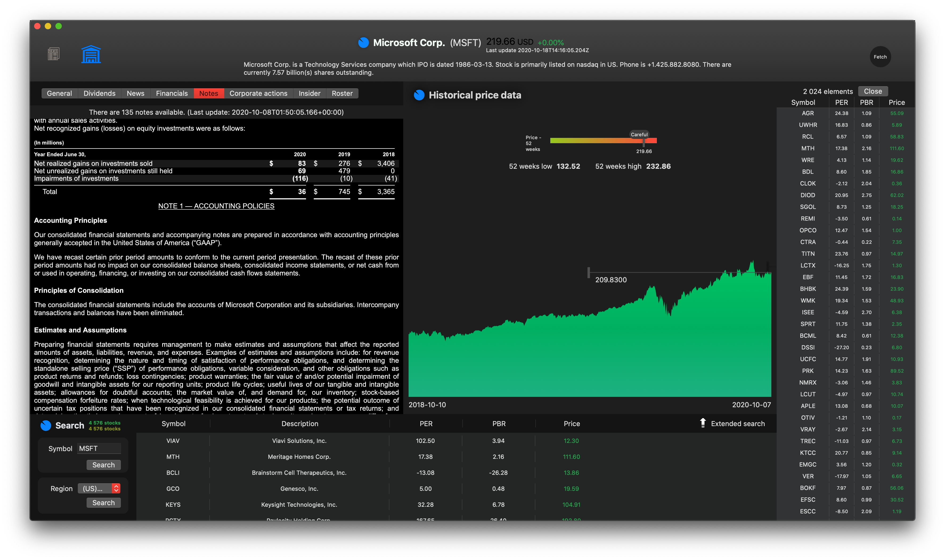Select OPCO in the symbol list
Viewport: 945px width, 560px height.
pyautogui.click(x=846, y=230)
